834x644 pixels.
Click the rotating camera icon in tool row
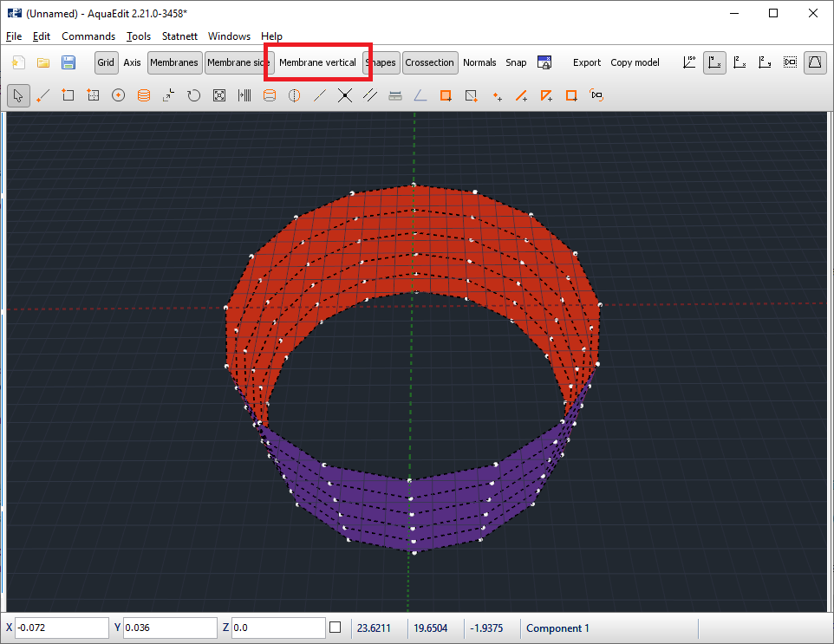tap(596, 95)
